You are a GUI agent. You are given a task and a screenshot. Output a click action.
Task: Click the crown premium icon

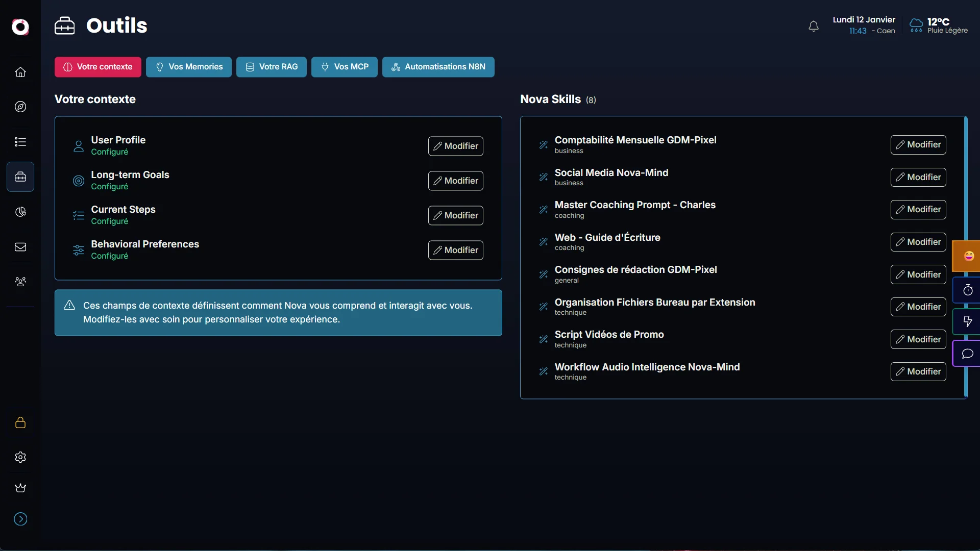point(20,488)
